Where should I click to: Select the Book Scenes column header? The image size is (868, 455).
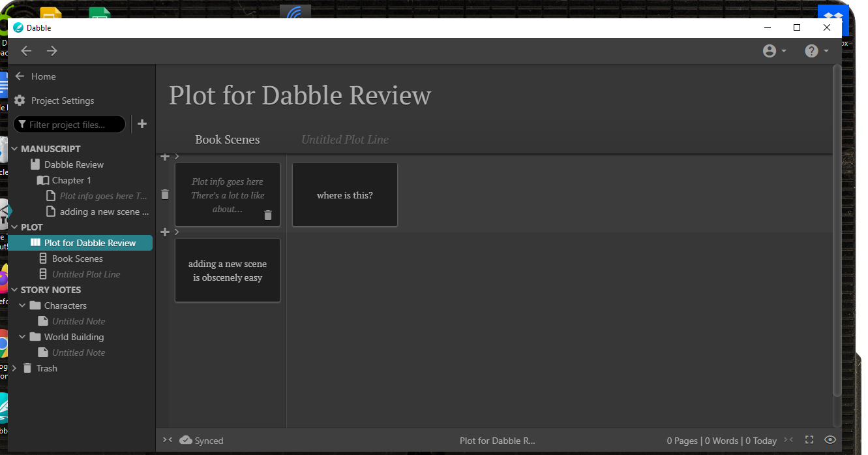tap(228, 140)
